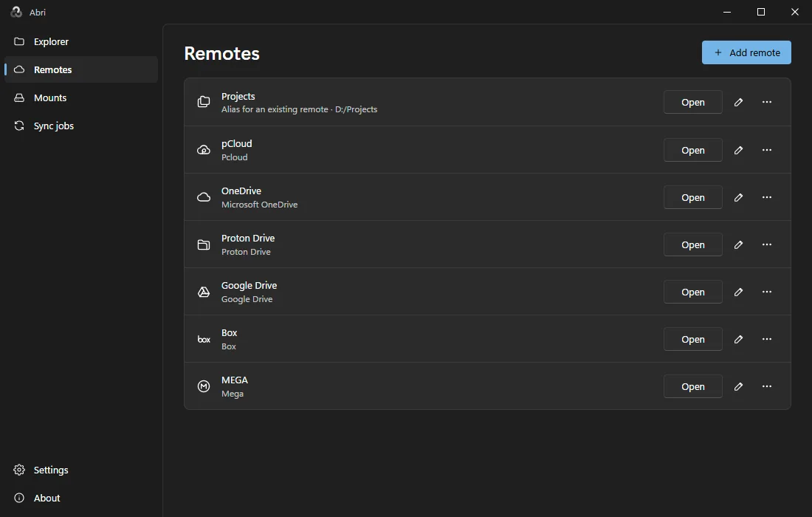Screen dimensions: 812x517
Task: Open the Explorer sidebar section
Action: click(x=81, y=41)
